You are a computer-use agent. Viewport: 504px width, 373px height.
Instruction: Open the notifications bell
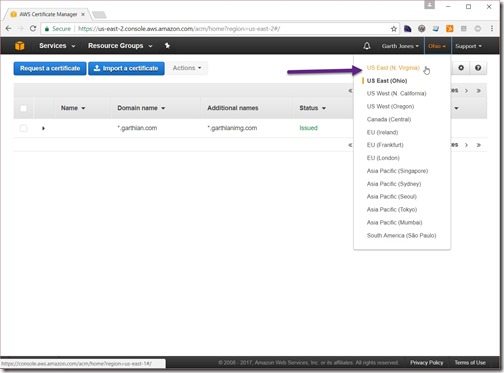point(367,46)
